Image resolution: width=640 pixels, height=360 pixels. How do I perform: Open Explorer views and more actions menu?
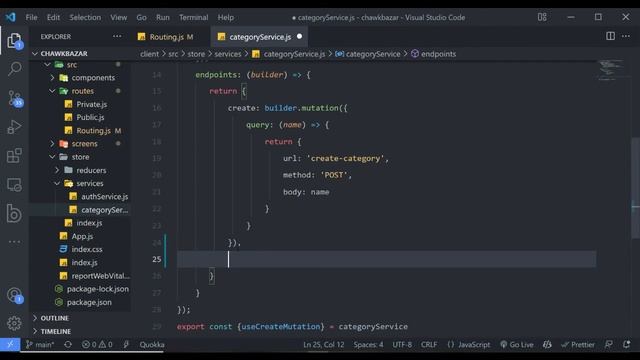(x=117, y=36)
